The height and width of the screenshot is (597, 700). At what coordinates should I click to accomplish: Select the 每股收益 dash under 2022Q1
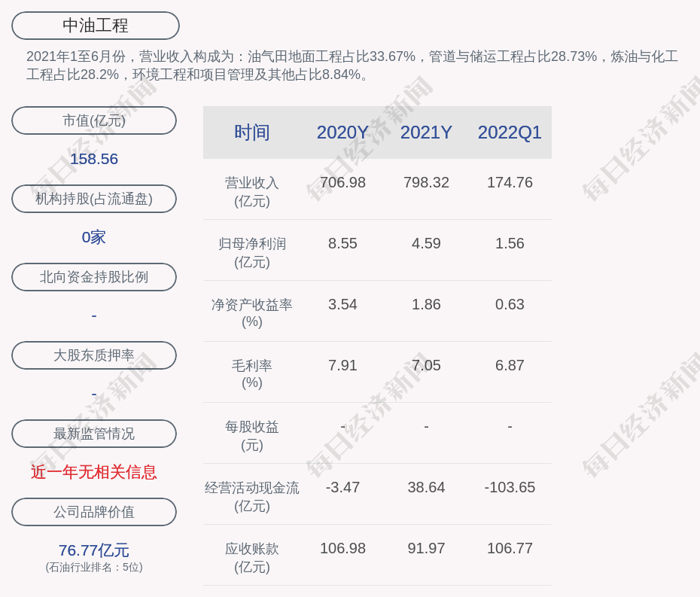click(510, 426)
